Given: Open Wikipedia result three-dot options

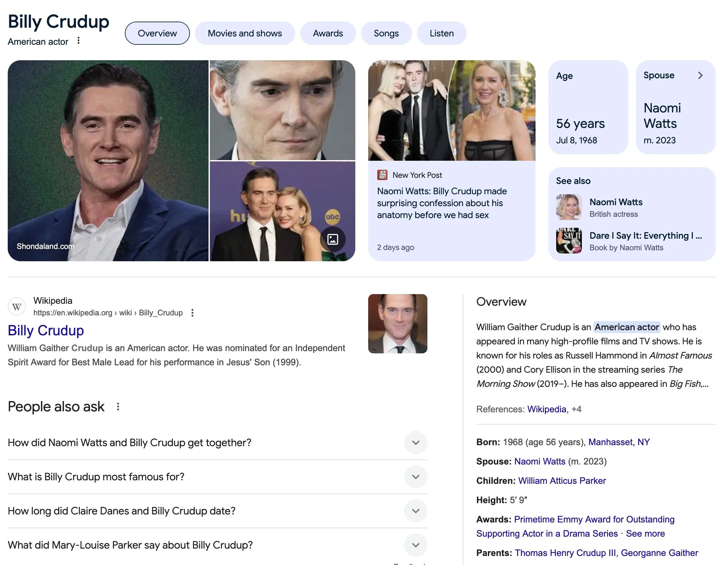Looking at the screenshot, I should coord(192,312).
